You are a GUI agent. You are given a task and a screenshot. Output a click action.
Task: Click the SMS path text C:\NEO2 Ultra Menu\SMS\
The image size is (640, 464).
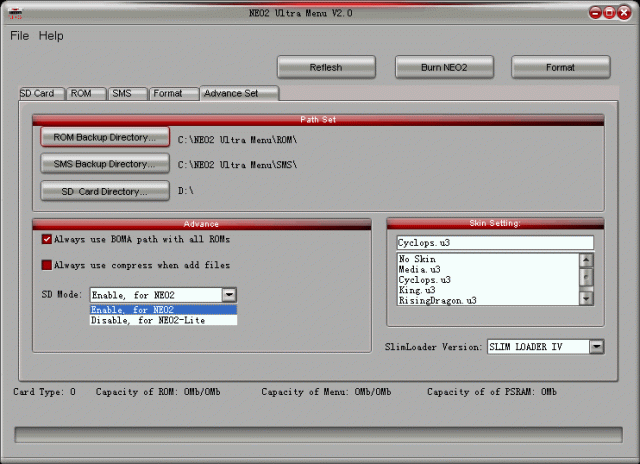(238, 165)
